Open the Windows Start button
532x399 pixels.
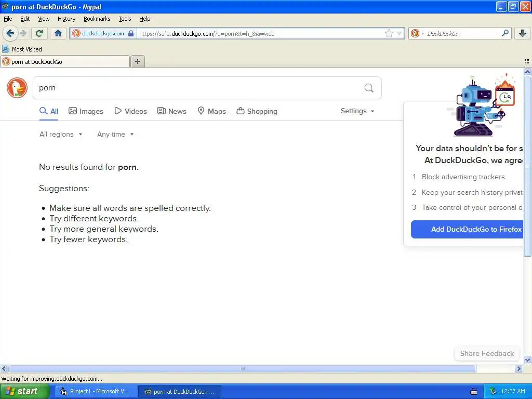click(x=24, y=392)
